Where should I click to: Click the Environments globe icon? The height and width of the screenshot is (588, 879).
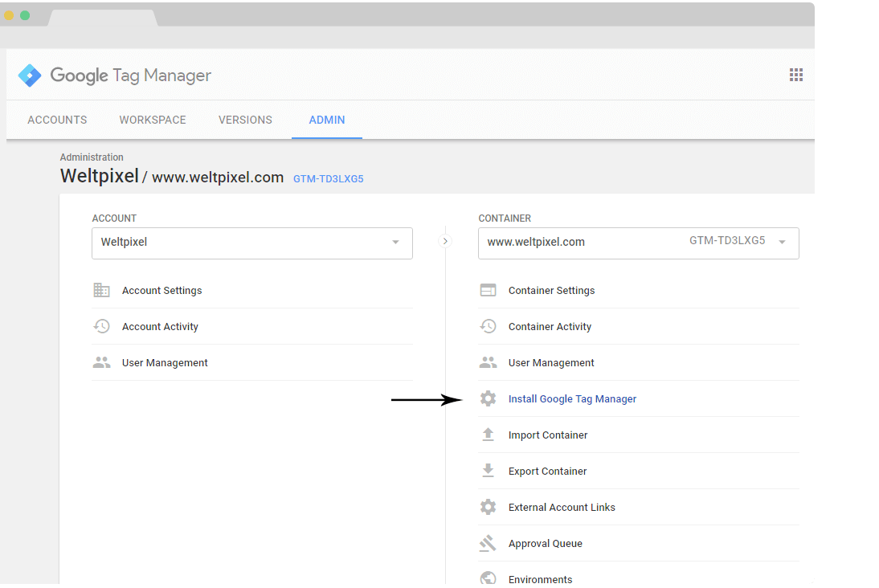pyautogui.click(x=489, y=578)
